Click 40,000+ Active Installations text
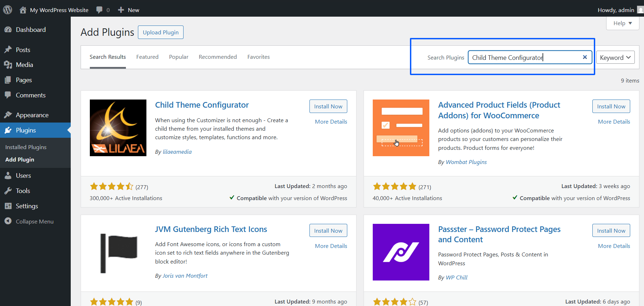The image size is (644, 306). [407, 198]
